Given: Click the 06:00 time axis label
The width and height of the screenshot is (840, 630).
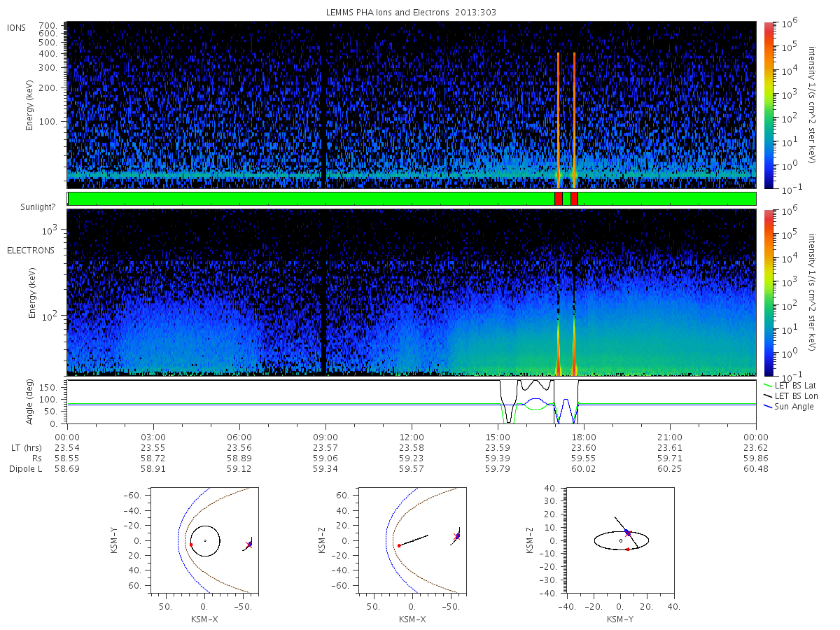Looking at the screenshot, I should pyautogui.click(x=239, y=437).
